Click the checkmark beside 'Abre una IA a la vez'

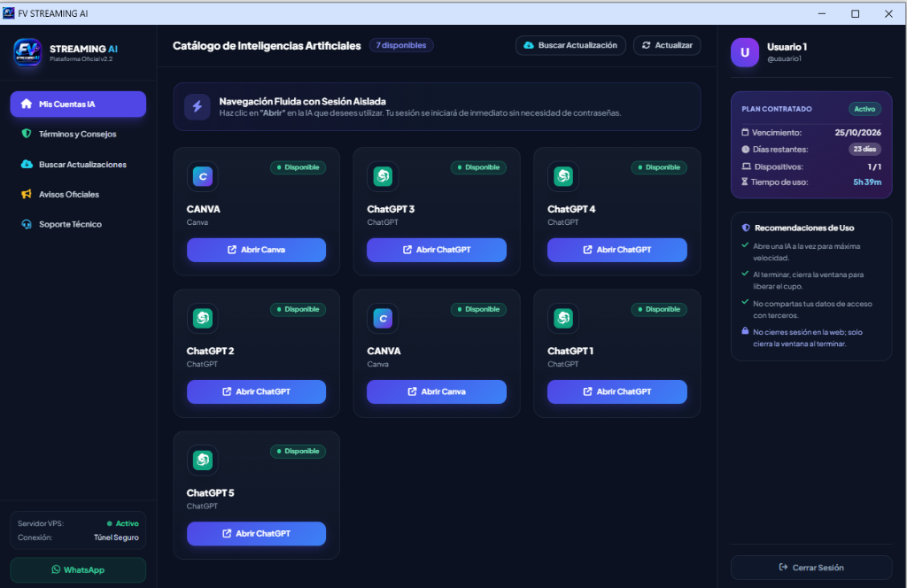(745, 245)
